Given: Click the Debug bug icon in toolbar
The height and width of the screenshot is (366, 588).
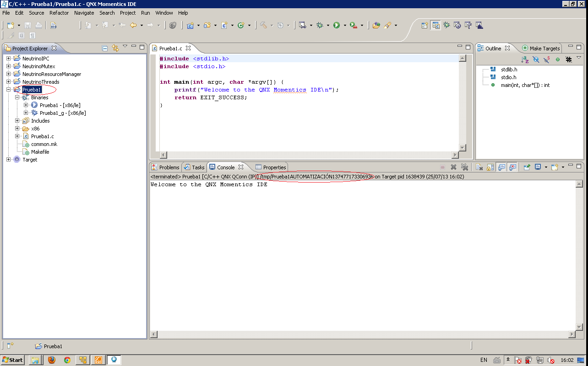Looking at the screenshot, I should pyautogui.click(x=320, y=26).
